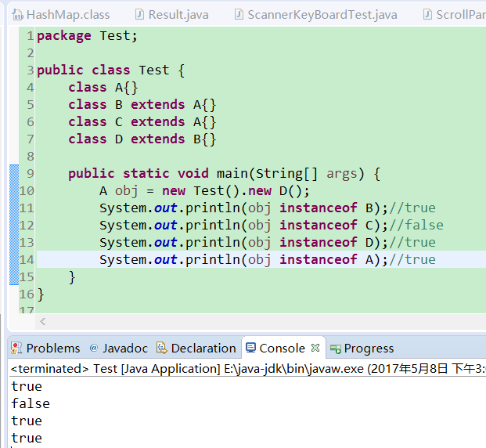This screenshot has height=448, width=486.
Task: Click the Declaration view icon
Action: tap(161, 348)
